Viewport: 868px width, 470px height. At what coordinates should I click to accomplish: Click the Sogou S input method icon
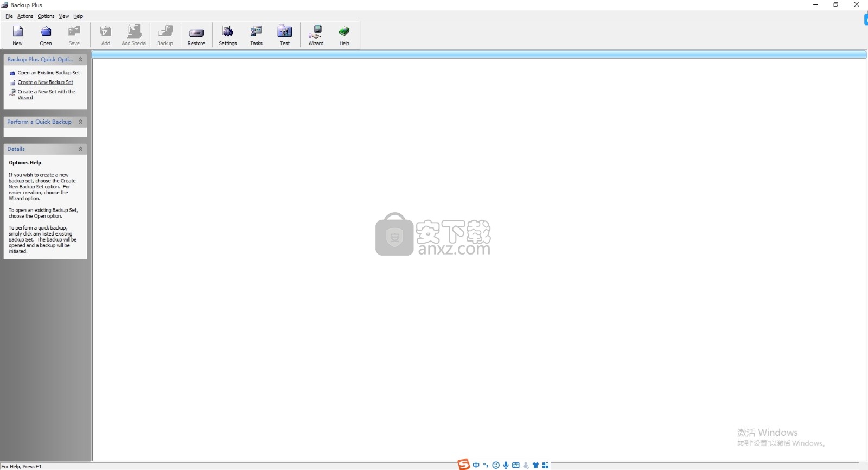(x=463, y=465)
